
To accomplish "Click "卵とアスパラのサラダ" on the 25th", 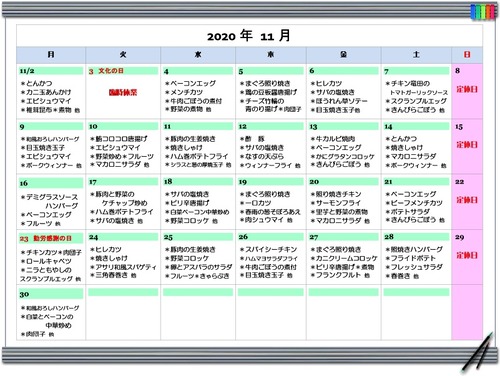I will (x=201, y=267).
